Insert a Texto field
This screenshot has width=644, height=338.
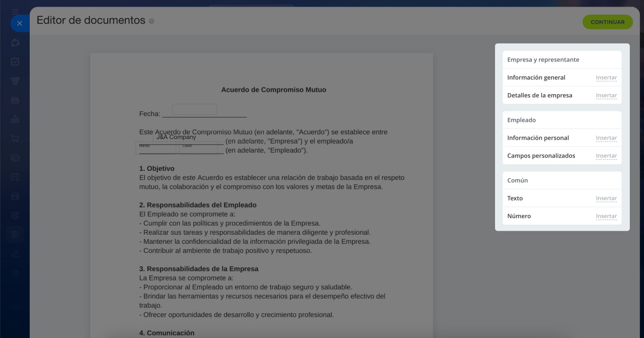[x=606, y=198]
